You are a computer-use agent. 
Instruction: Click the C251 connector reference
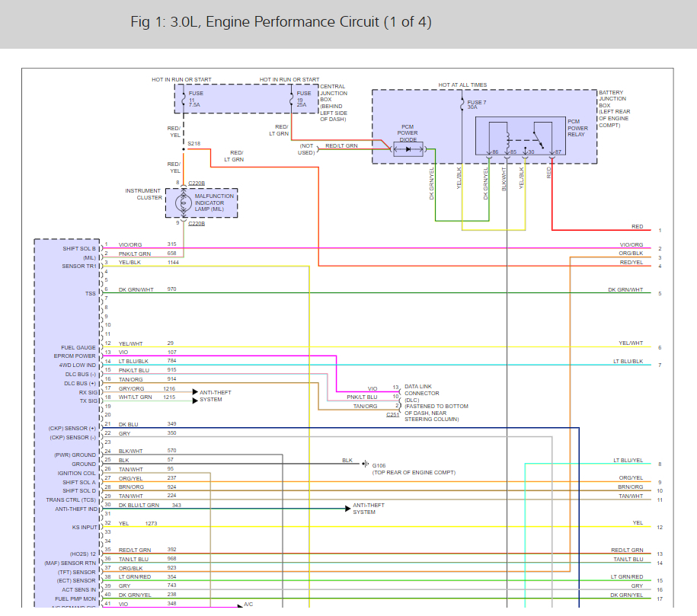(392, 415)
